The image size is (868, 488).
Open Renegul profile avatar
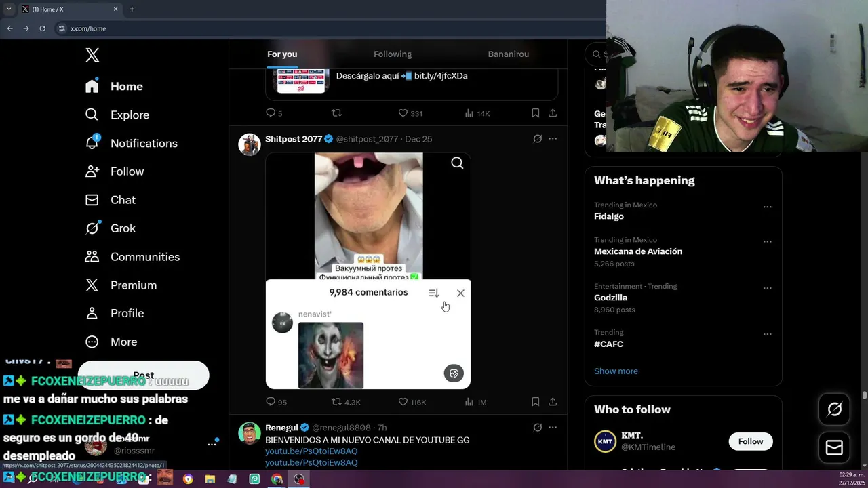click(x=250, y=434)
